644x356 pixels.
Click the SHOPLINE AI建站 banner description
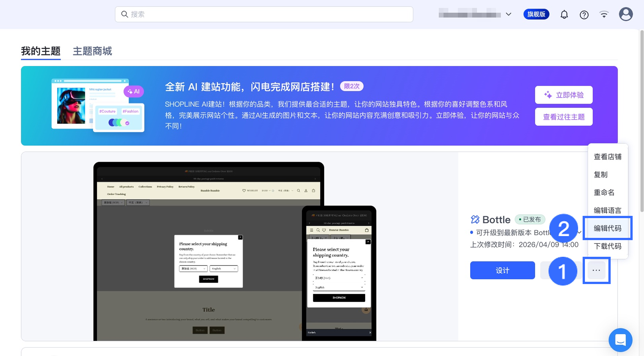(342, 115)
